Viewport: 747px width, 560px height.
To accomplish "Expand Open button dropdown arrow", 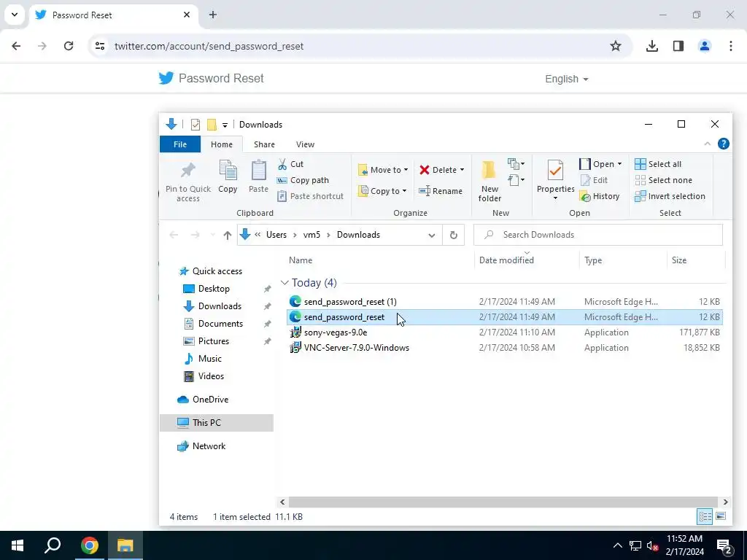I will click(x=619, y=164).
